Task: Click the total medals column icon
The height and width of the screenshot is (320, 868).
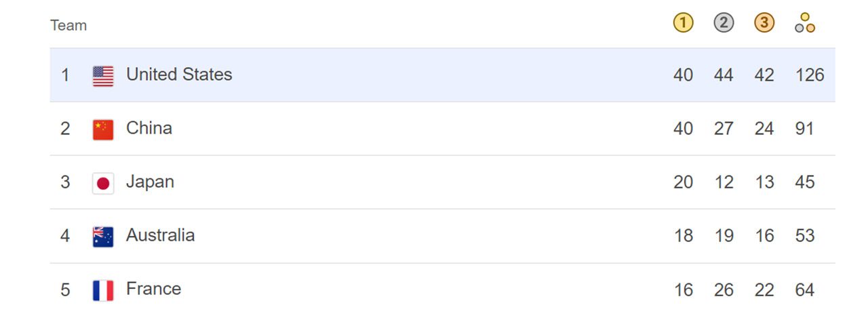Action: coord(805,23)
